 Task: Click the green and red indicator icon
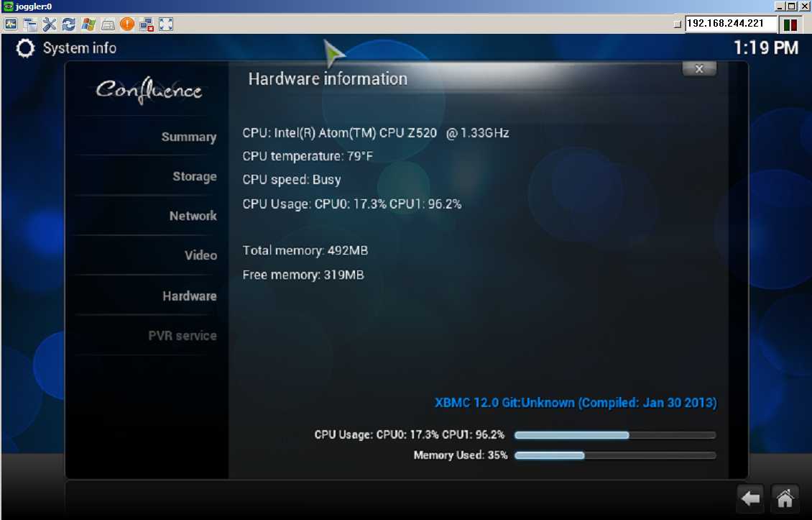pyautogui.click(x=790, y=24)
